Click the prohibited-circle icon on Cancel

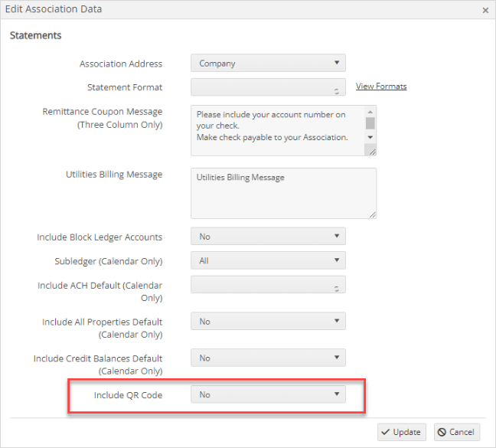click(x=442, y=432)
